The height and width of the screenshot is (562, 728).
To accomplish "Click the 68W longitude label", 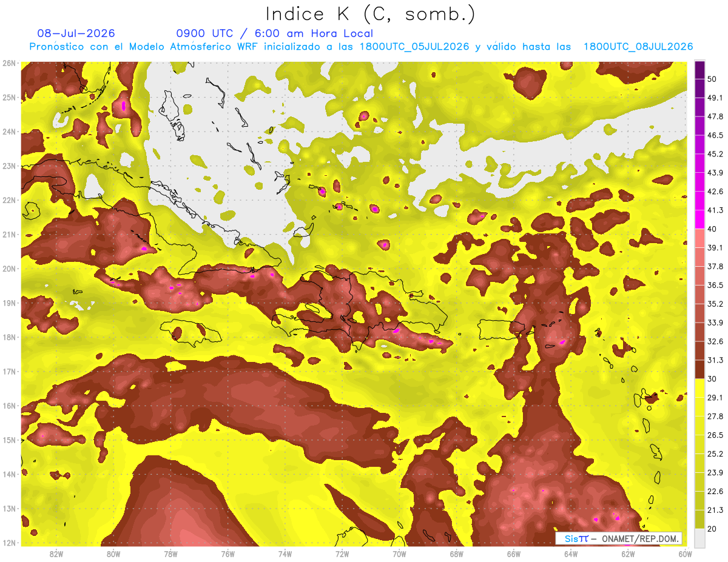I will point(457,554).
